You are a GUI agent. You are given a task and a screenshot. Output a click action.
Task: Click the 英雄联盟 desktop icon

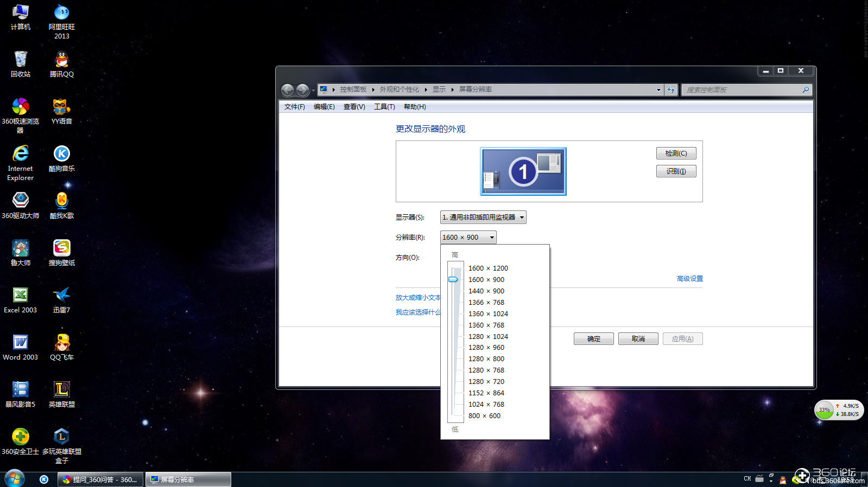click(62, 394)
